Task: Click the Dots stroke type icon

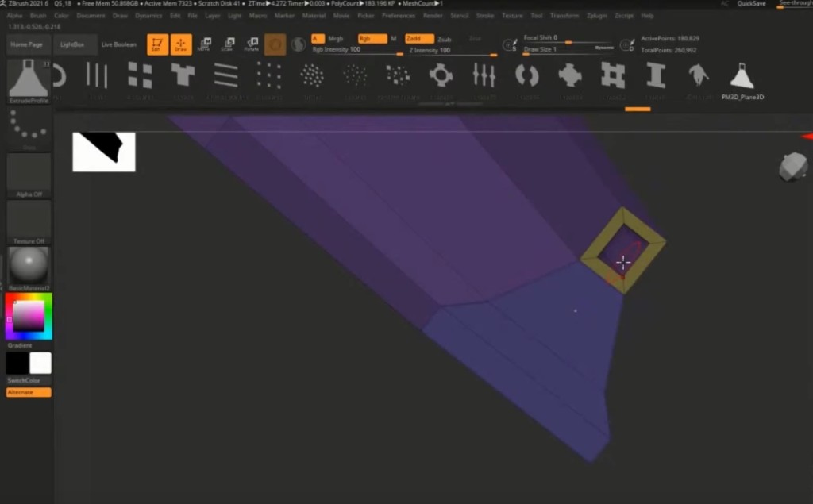Action: click(29, 128)
